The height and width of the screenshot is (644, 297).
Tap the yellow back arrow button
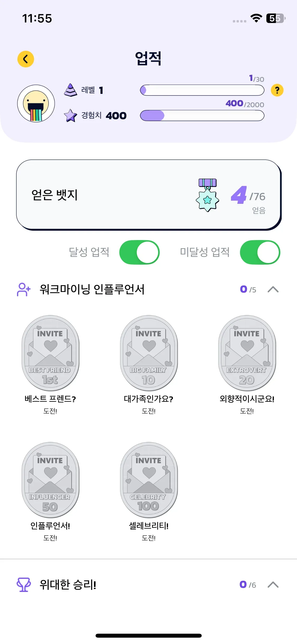(x=26, y=59)
